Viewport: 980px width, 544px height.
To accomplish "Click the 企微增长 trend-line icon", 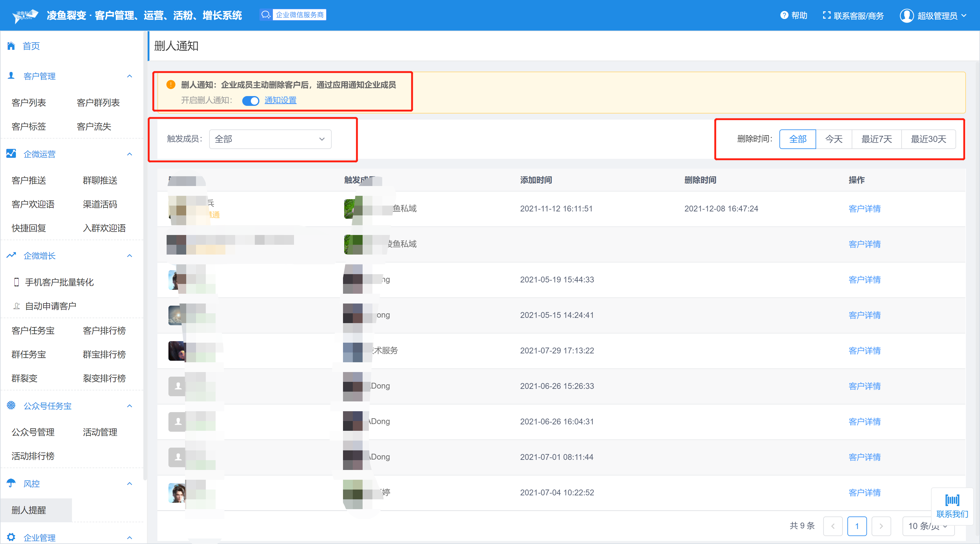I will (x=11, y=255).
